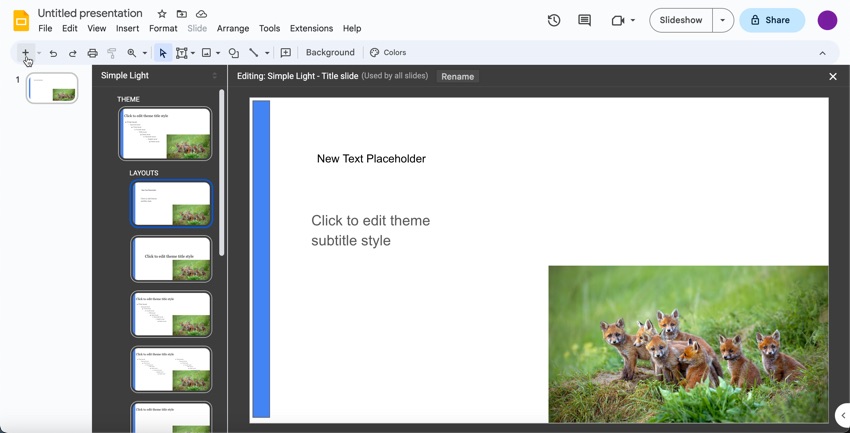Click the Background button

[x=330, y=53]
